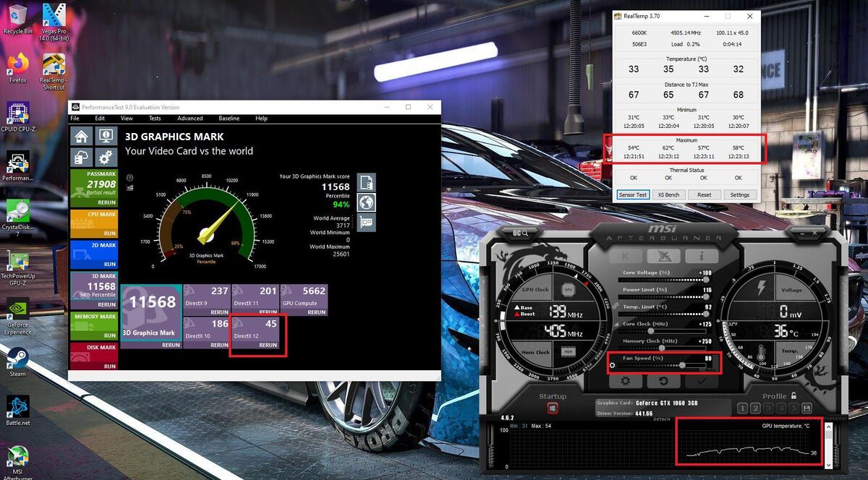
Task: Click the graph scrollbar up arrow in Afterburner
Action: click(830, 428)
